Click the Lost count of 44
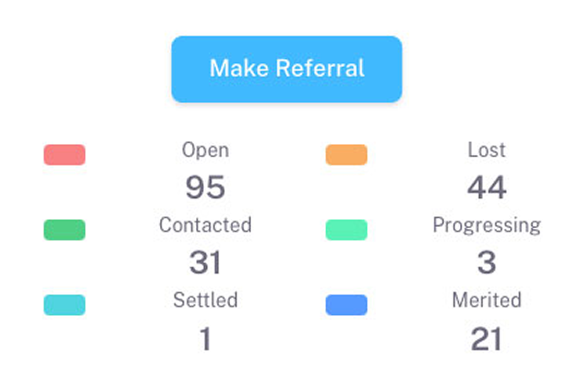 pyautogui.click(x=486, y=188)
